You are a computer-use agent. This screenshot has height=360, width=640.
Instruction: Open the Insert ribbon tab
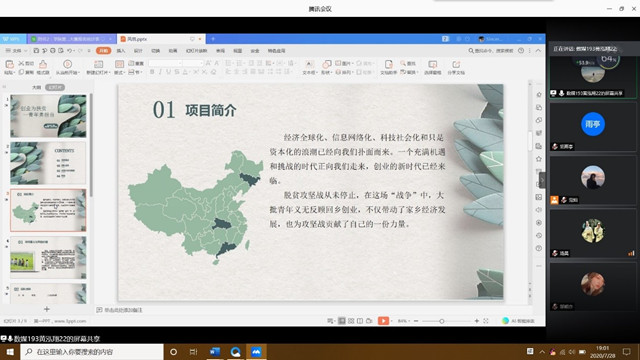point(121,51)
